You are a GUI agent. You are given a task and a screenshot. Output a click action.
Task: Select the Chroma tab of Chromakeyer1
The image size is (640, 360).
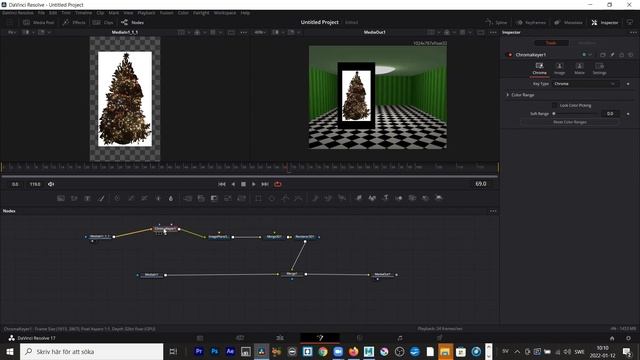(539, 69)
